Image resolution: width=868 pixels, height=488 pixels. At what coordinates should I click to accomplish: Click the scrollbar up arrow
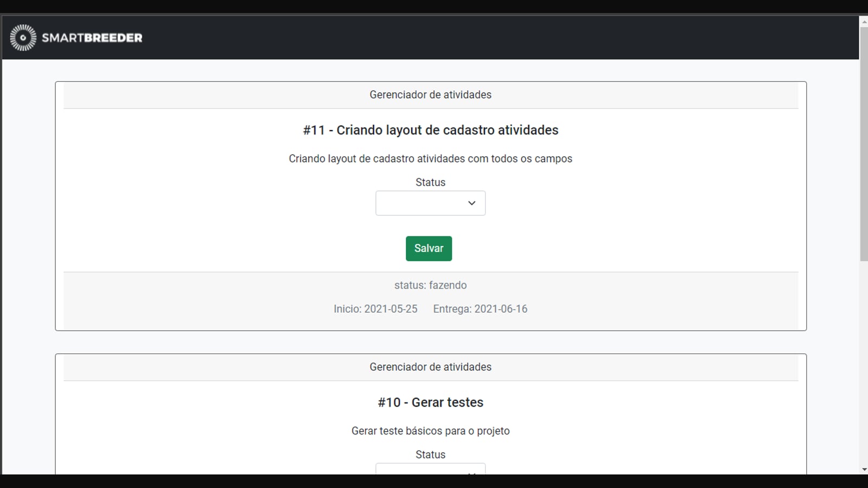[x=864, y=21]
